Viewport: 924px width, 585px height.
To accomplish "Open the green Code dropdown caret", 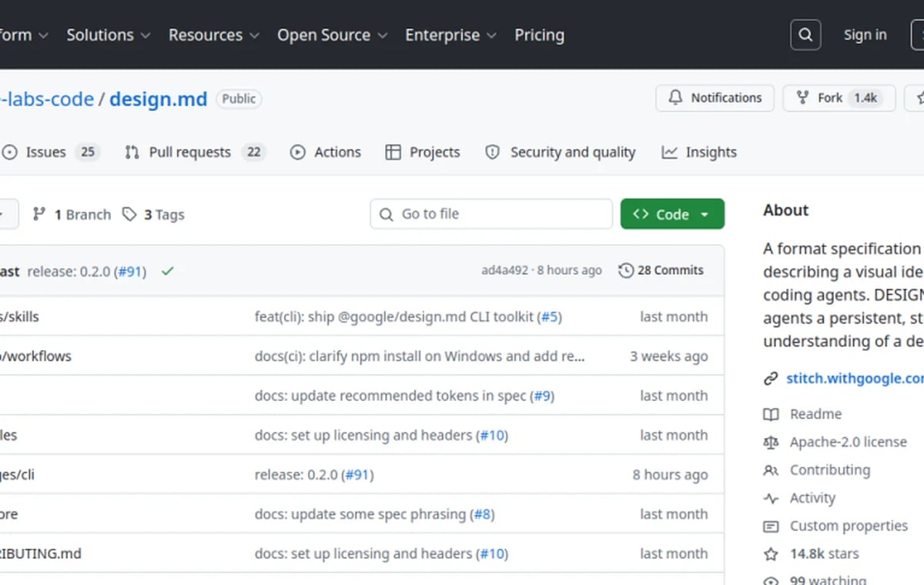I will click(705, 215).
